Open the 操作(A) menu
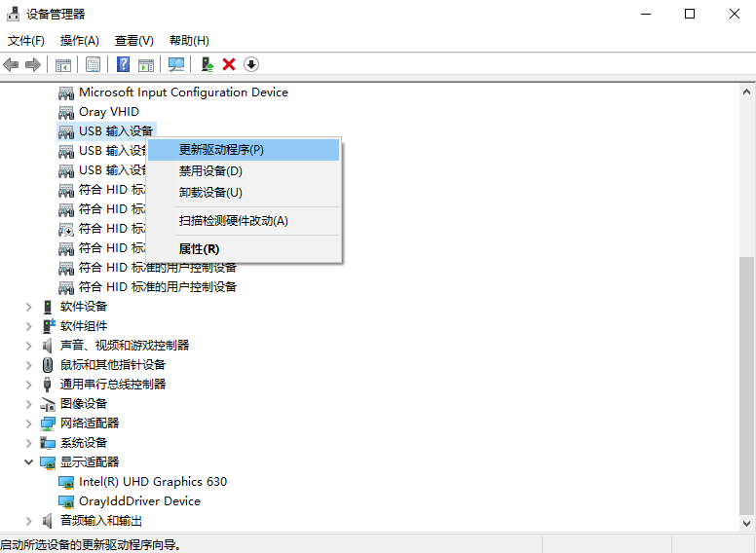Image resolution: width=756 pixels, height=553 pixels. (x=80, y=40)
